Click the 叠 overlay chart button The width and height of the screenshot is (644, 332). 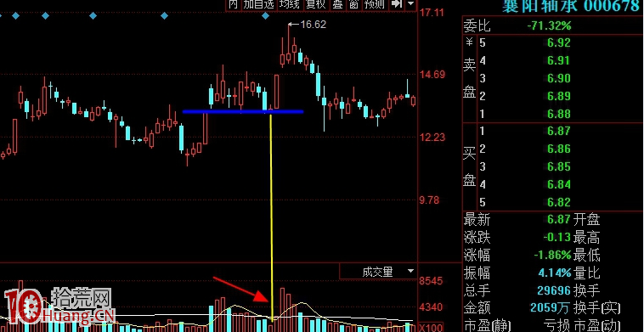tap(337, 4)
